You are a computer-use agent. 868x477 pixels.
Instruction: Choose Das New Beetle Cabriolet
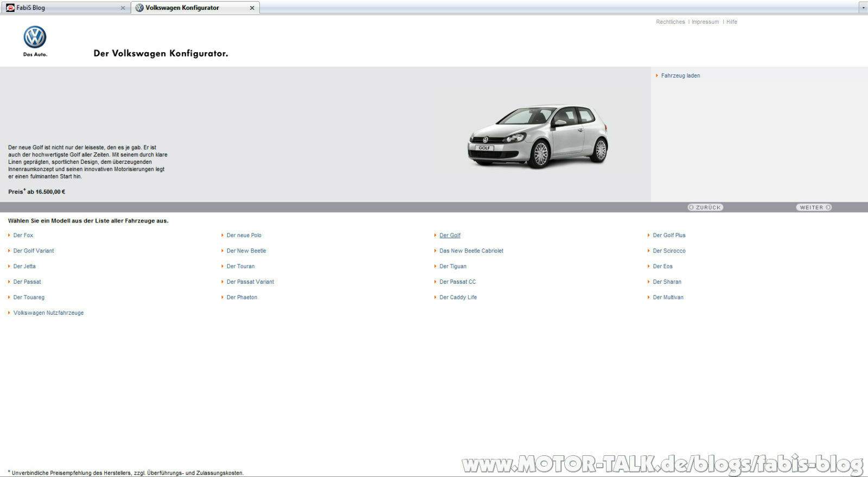[471, 251]
